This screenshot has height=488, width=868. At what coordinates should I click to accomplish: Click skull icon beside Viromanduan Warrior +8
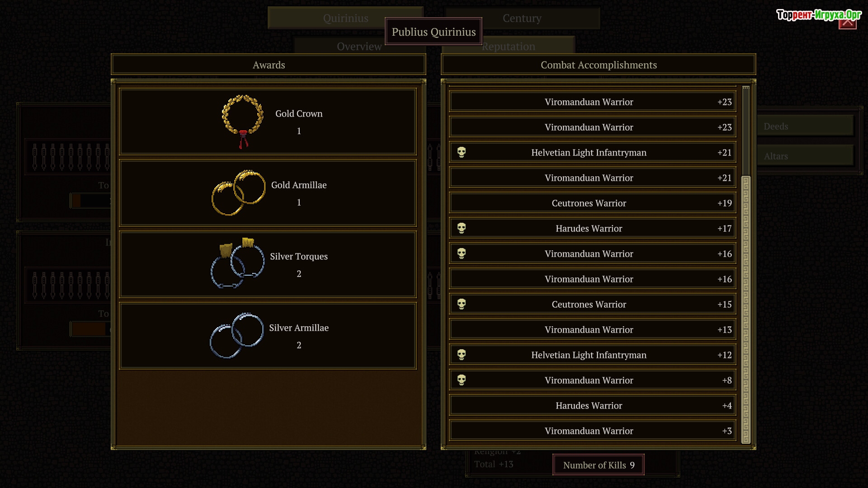462,380
